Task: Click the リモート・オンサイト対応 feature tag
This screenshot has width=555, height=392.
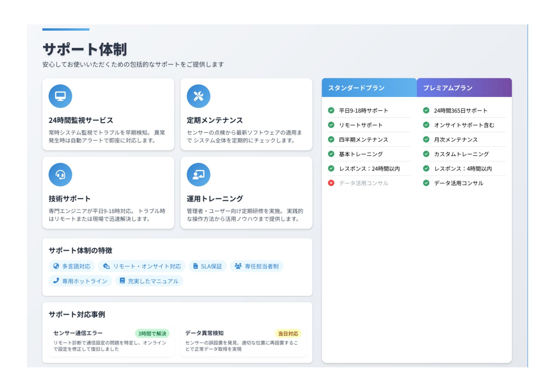Action: tap(142, 266)
